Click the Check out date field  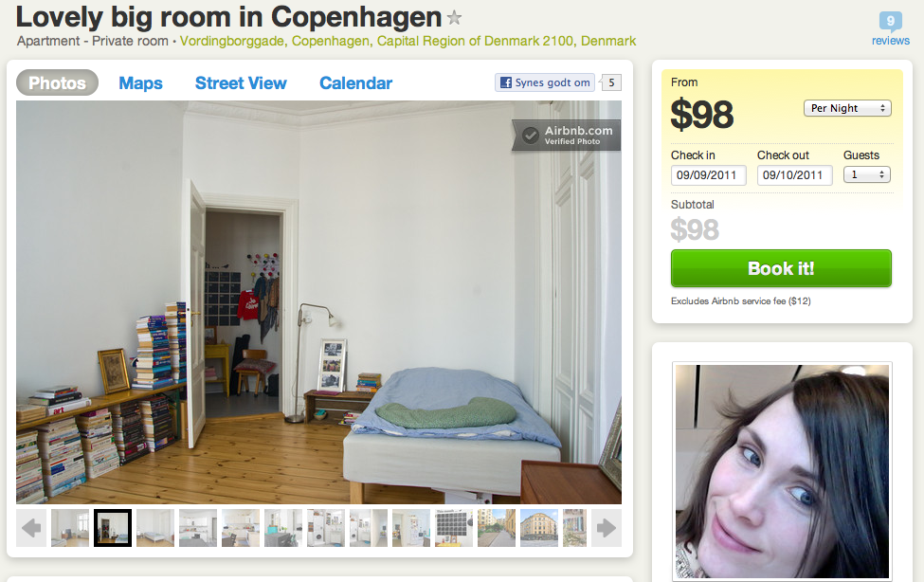point(794,175)
